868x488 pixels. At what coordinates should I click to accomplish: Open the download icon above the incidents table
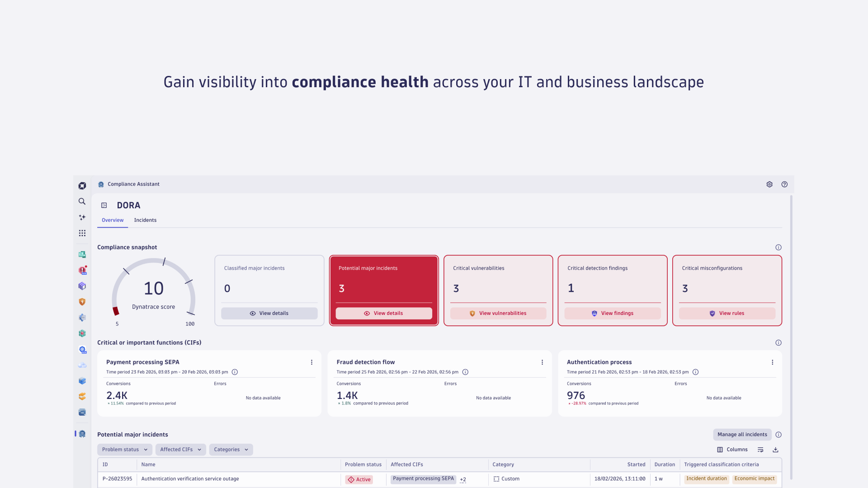point(776,450)
